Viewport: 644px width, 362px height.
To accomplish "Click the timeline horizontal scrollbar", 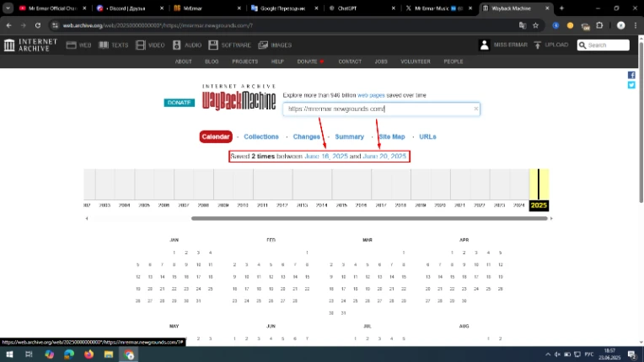I will pyautogui.click(x=369, y=219).
